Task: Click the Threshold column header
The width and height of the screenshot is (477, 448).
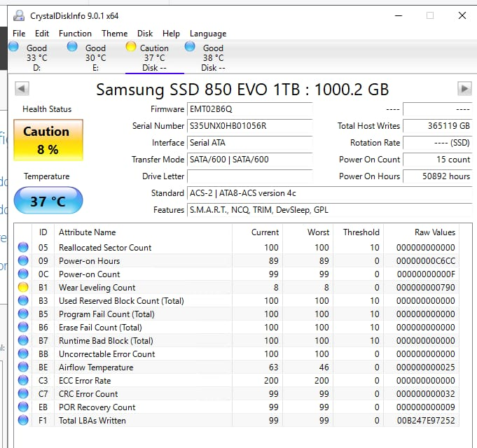Action: tap(359, 232)
